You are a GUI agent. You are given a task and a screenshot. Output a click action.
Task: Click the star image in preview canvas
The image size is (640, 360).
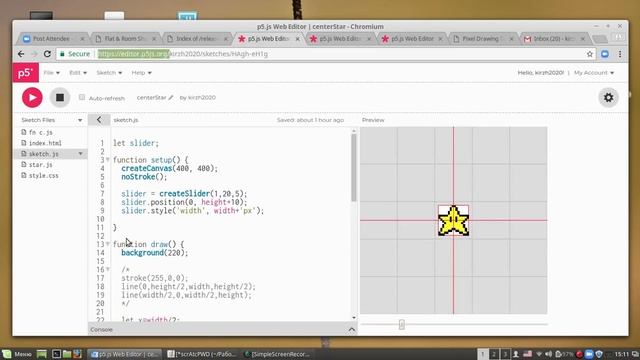[x=453, y=220]
